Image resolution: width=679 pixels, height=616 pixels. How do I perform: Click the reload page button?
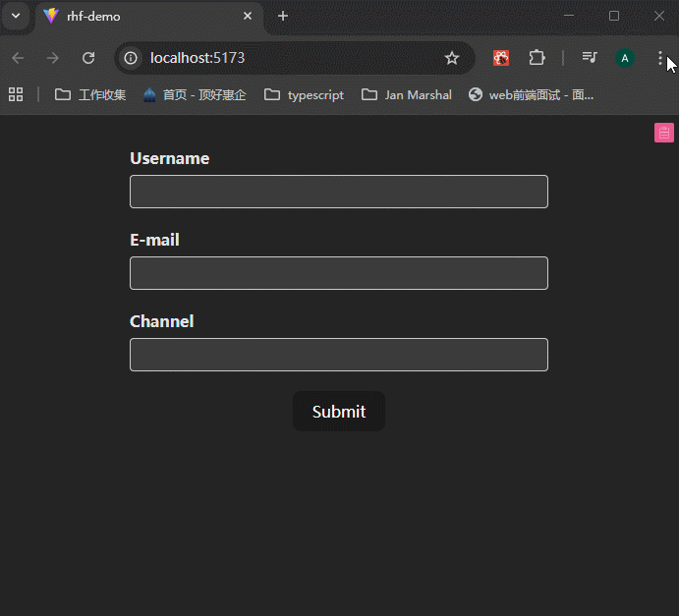pos(88,58)
